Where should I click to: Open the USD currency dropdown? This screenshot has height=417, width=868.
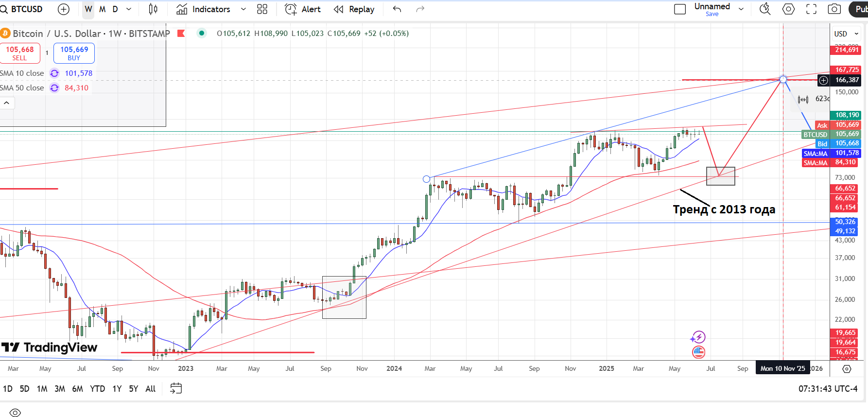(847, 34)
